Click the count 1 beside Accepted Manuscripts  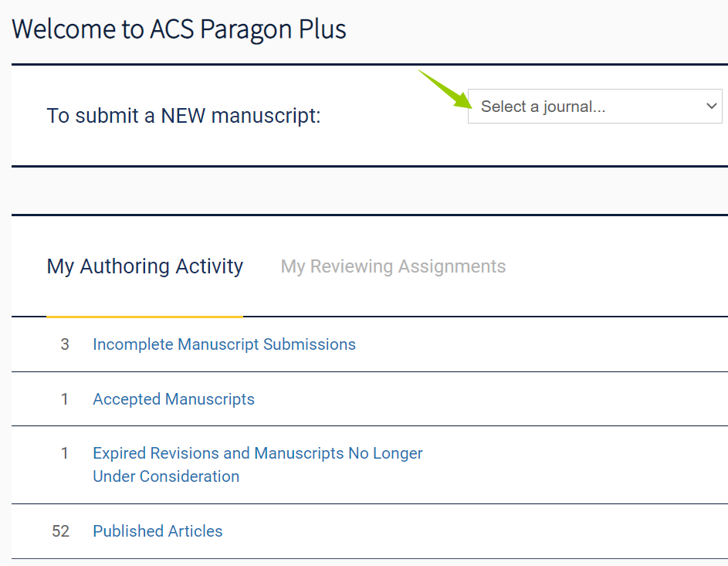pos(65,399)
